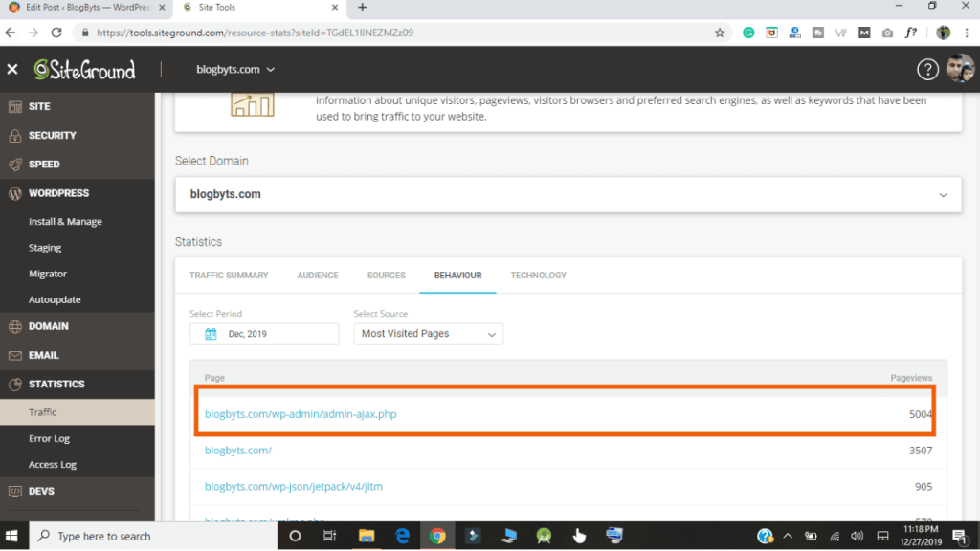The width and height of the screenshot is (980, 551).
Task: Switch to the Audience tab
Action: click(317, 275)
